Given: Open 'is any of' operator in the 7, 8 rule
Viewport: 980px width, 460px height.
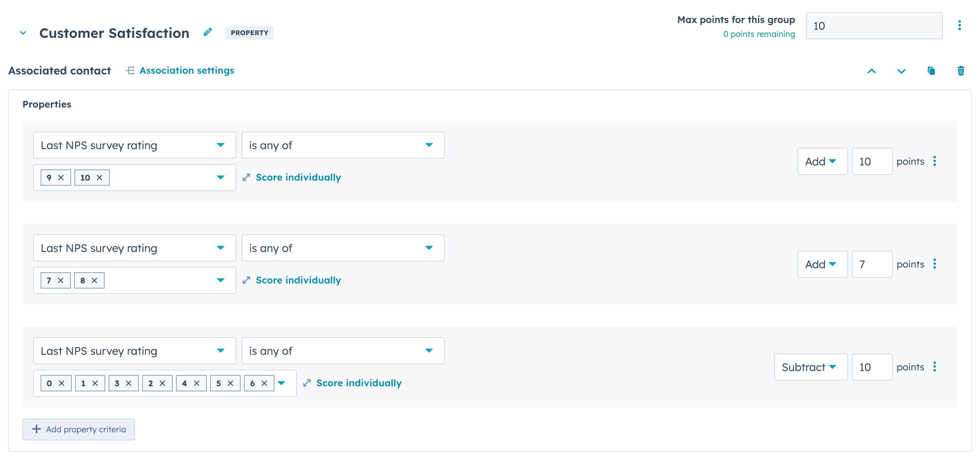Looking at the screenshot, I should tap(343, 248).
